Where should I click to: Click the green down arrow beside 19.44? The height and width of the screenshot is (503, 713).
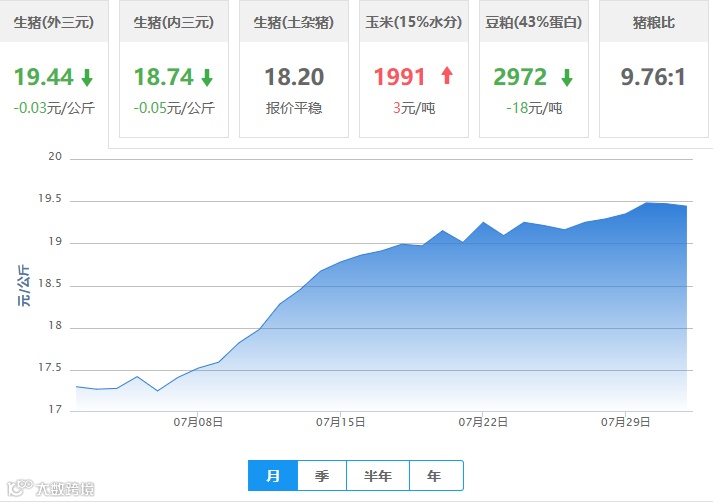point(87,77)
